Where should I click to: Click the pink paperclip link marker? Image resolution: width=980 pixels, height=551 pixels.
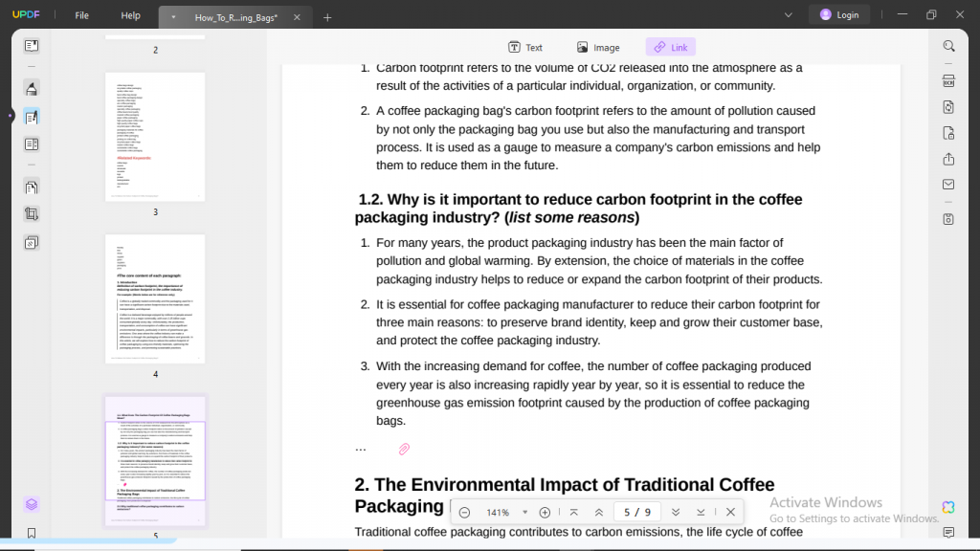[x=404, y=449]
